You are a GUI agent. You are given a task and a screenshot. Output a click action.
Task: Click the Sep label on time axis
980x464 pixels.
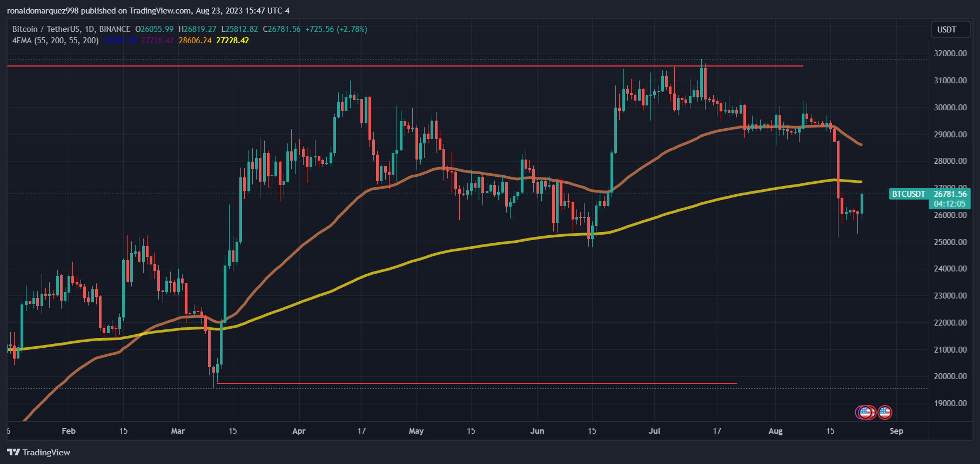coord(896,431)
